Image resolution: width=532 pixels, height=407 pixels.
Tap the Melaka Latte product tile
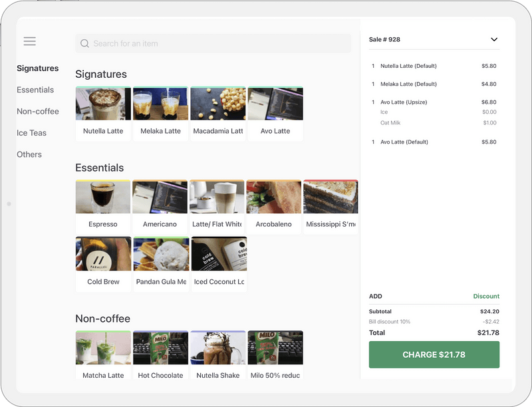tap(160, 112)
